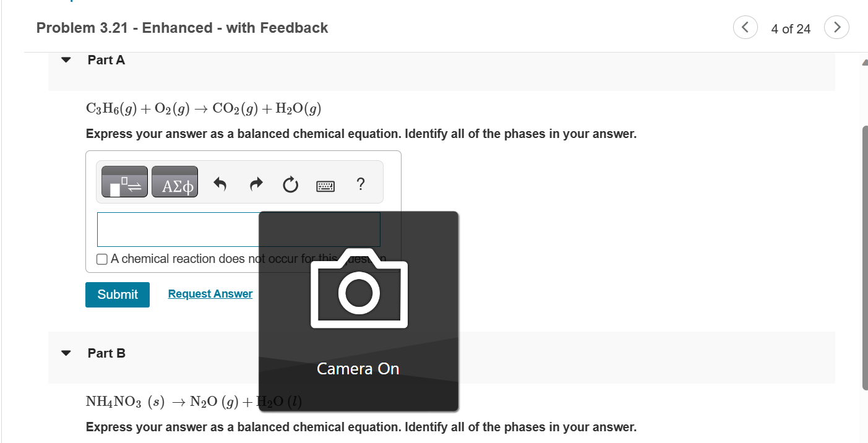
Task: Click the scroll-up arrow on the scrollbar
Action: click(864, 61)
